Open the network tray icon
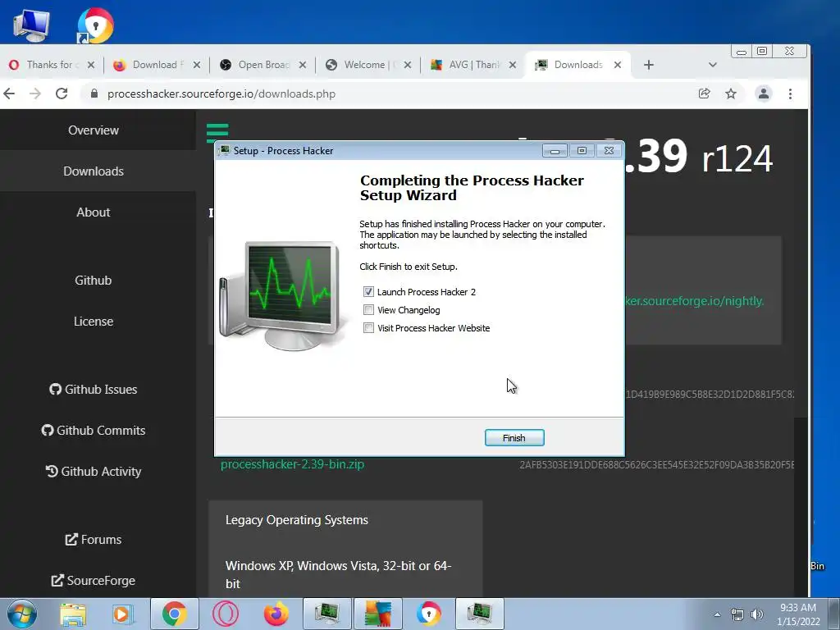The width and height of the screenshot is (840, 630). [x=737, y=614]
